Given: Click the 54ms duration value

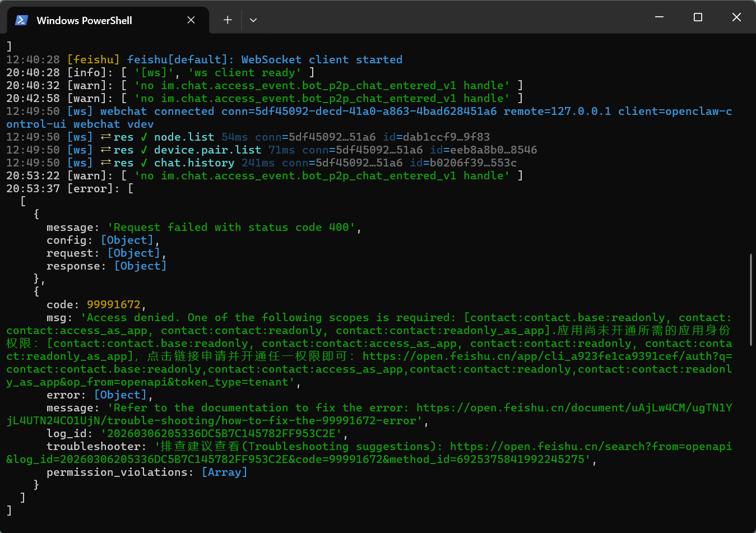Looking at the screenshot, I should (x=235, y=137).
